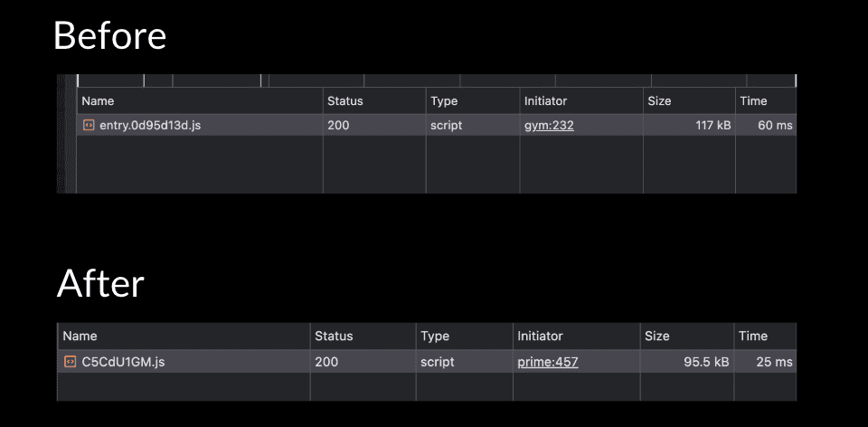This screenshot has width=868, height=427.
Task: Sort by Status in After table
Action: pyautogui.click(x=363, y=337)
